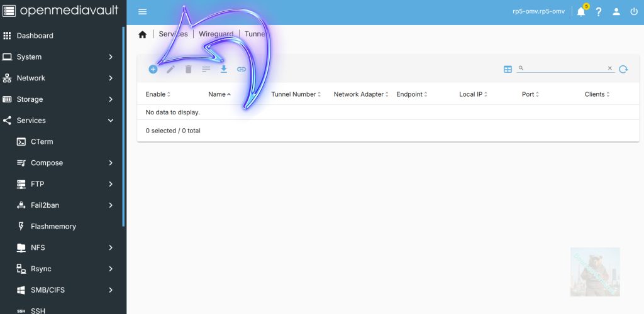The image size is (644, 314).
Task: Sort the table by Tunnel Number column
Action: pos(294,94)
